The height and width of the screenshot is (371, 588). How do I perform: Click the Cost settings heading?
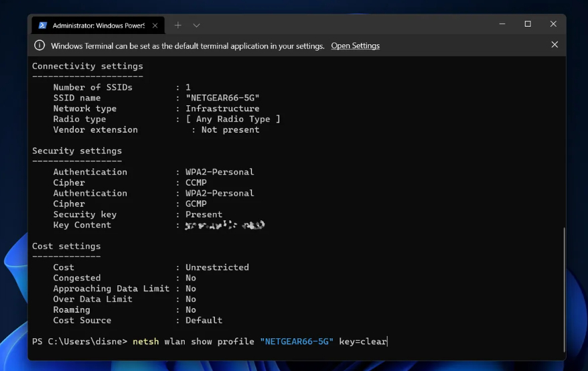[x=66, y=246]
